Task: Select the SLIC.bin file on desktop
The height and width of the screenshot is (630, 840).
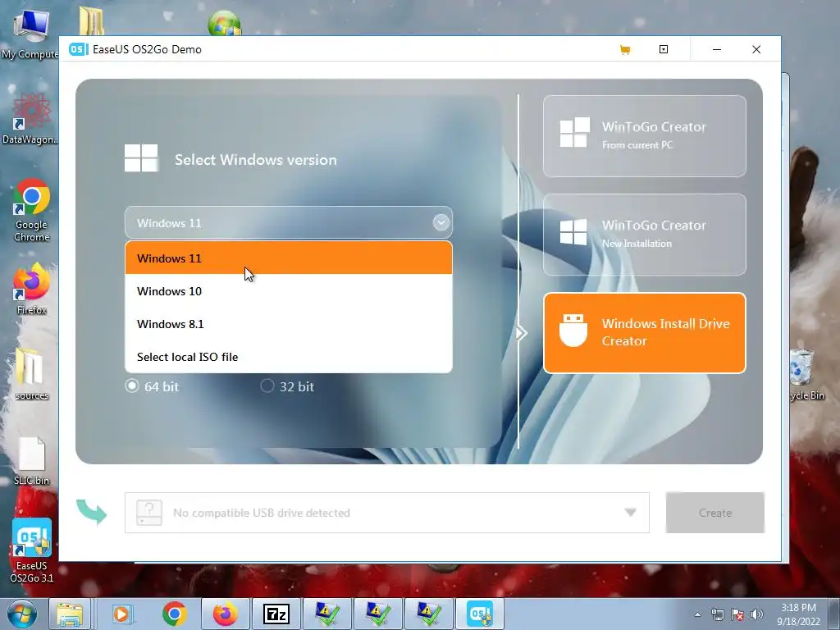Action: pyautogui.click(x=32, y=461)
